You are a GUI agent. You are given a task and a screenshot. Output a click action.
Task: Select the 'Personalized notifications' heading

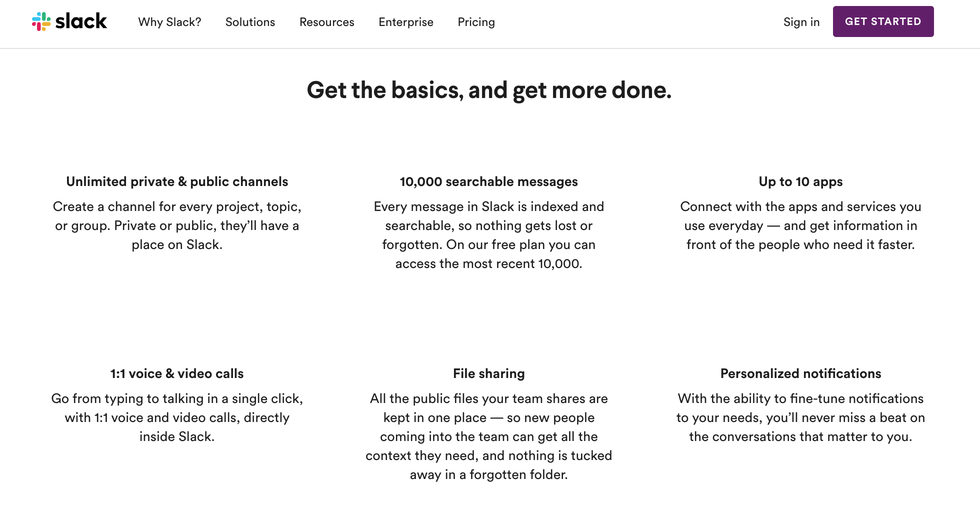800,373
